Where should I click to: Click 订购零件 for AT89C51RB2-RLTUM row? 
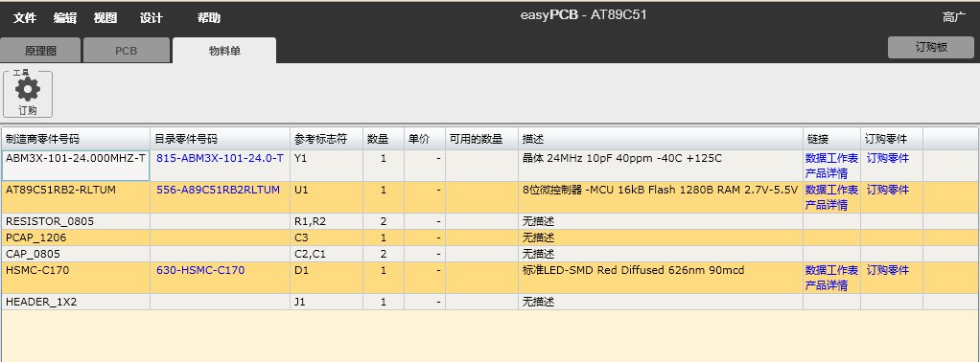click(888, 190)
